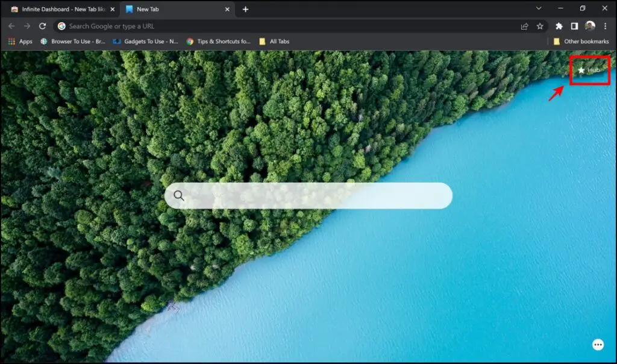Toggle the bookmark star for this page
Screen dimensions: 617x364
coord(539,26)
